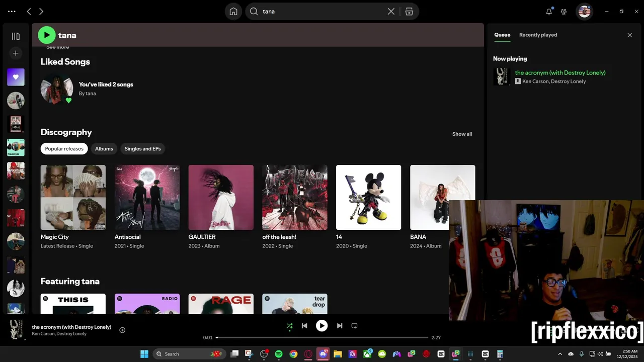Create a playlist with plus icon
644x362 pixels.
(16, 53)
